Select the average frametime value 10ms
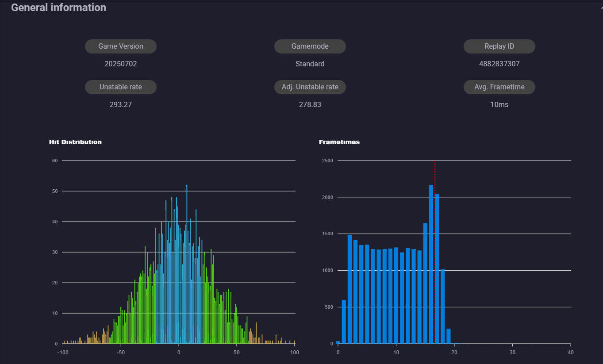 499,105
